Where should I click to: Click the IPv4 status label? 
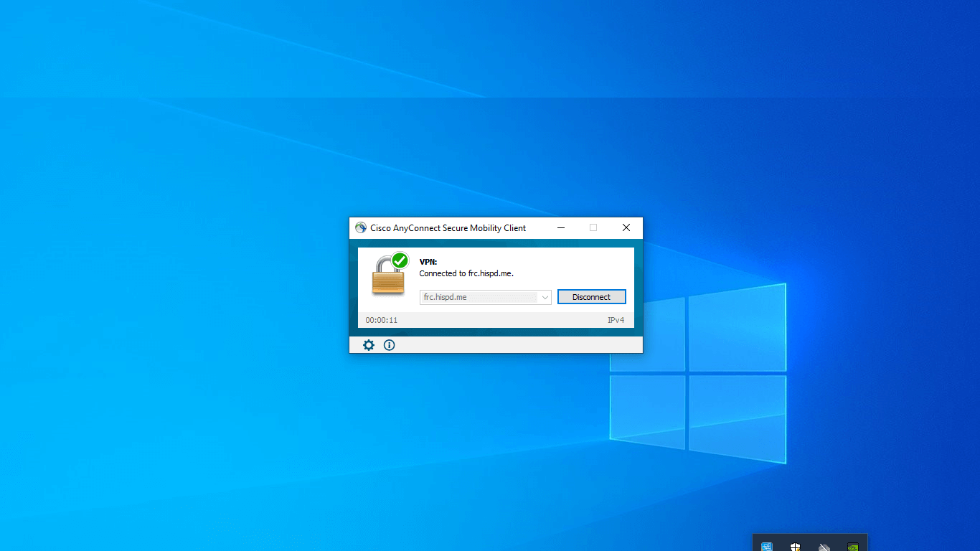(x=616, y=320)
